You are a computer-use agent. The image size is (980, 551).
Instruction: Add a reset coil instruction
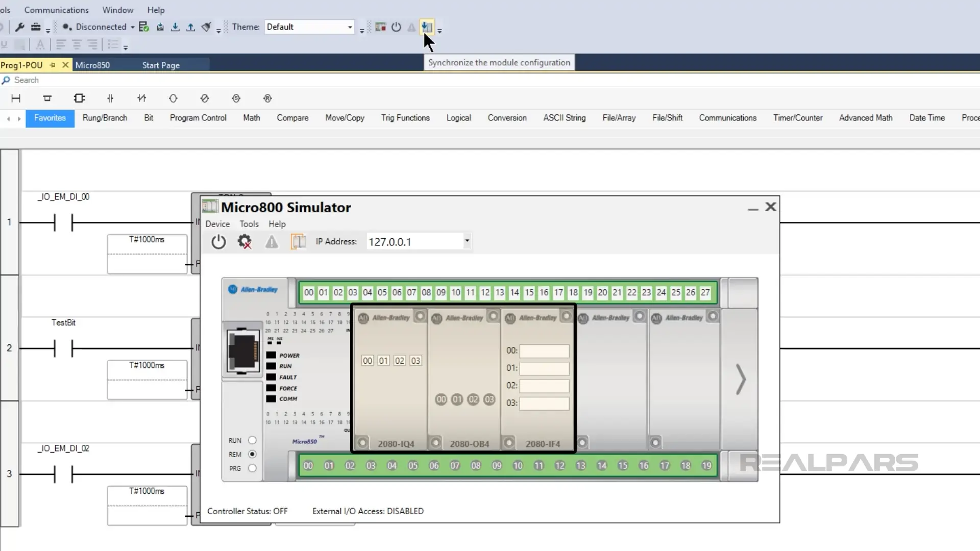pyautogui.click(x=267, y=98)
